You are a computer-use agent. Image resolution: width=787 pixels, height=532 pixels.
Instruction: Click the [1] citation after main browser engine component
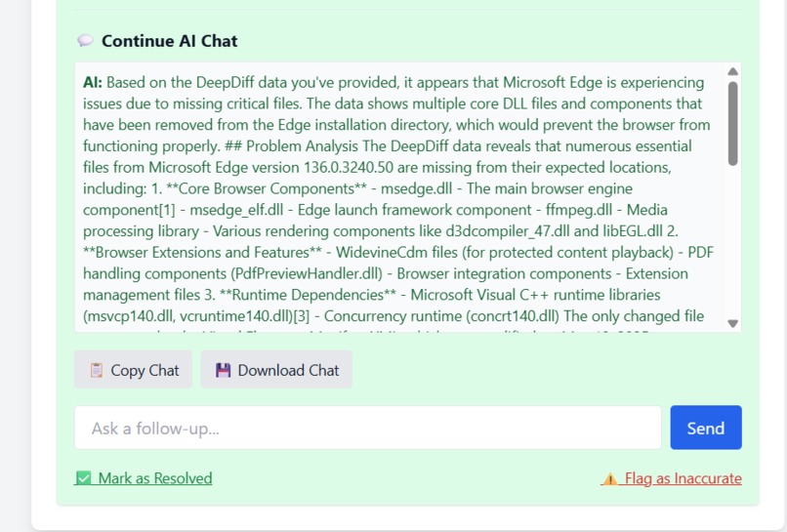tap(167, 210)
